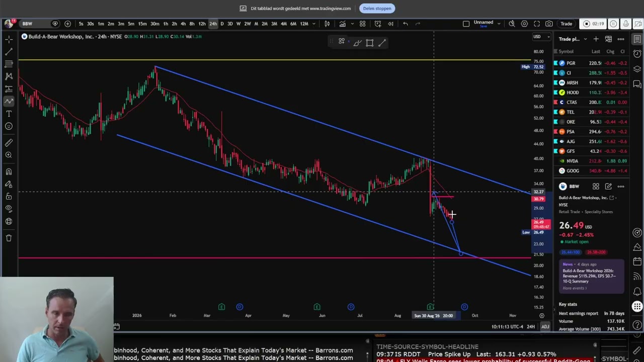
Task: Click the Trade button
Action: (567, 24)
